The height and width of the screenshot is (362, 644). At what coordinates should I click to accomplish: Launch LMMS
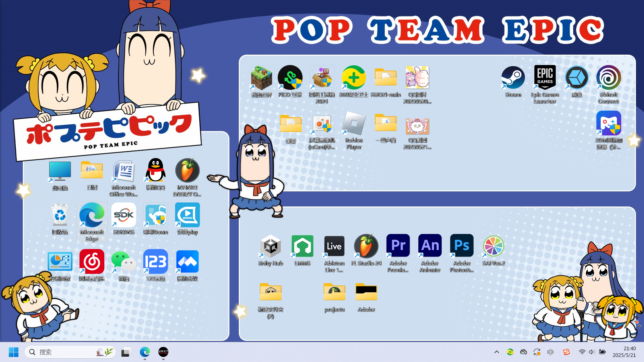click(x=303, y=250)
